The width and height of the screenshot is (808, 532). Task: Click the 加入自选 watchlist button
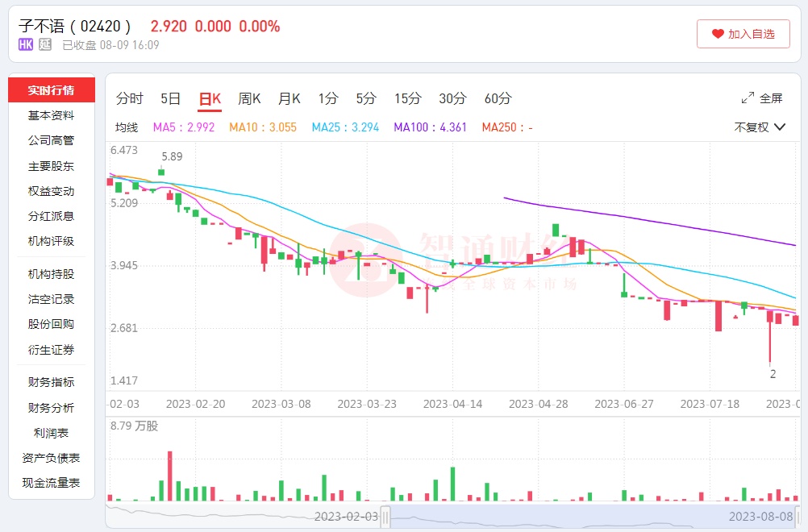tap(743, 34)
